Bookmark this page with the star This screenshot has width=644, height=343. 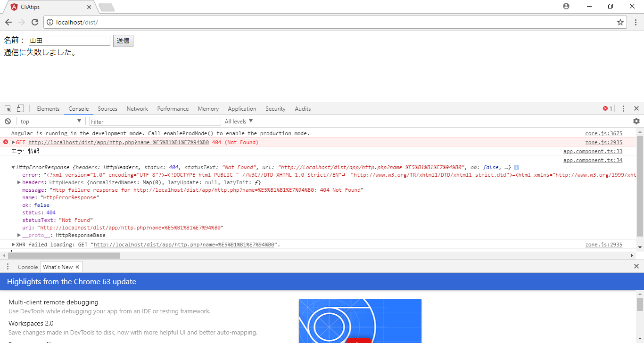(x=620, y=22)
